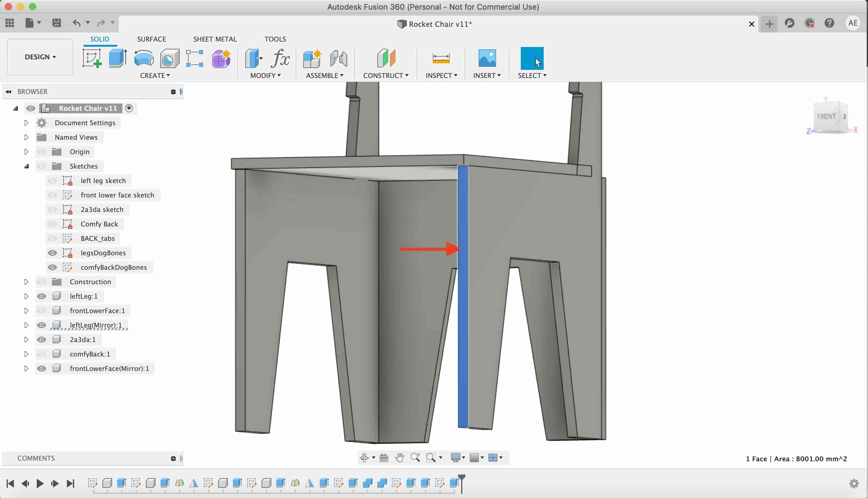Select the Hole tool icon
868x498 pixels.
coord(170,58)
